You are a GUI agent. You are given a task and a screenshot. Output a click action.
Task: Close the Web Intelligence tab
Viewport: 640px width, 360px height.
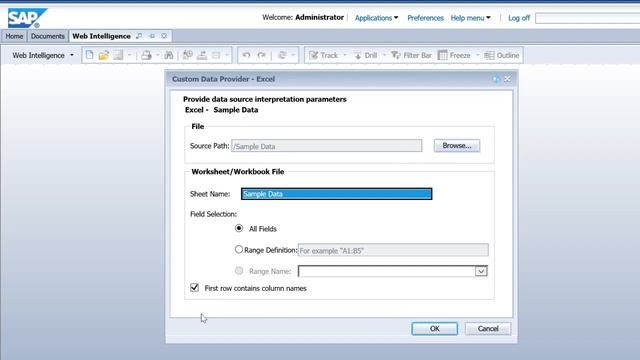(x=164, y=36)
